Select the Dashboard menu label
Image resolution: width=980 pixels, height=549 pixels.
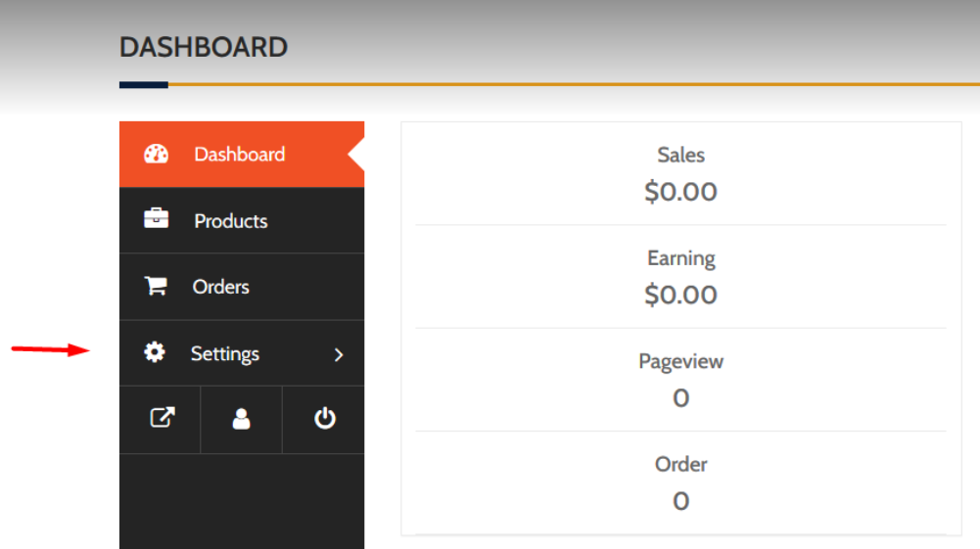pos(240,155)
